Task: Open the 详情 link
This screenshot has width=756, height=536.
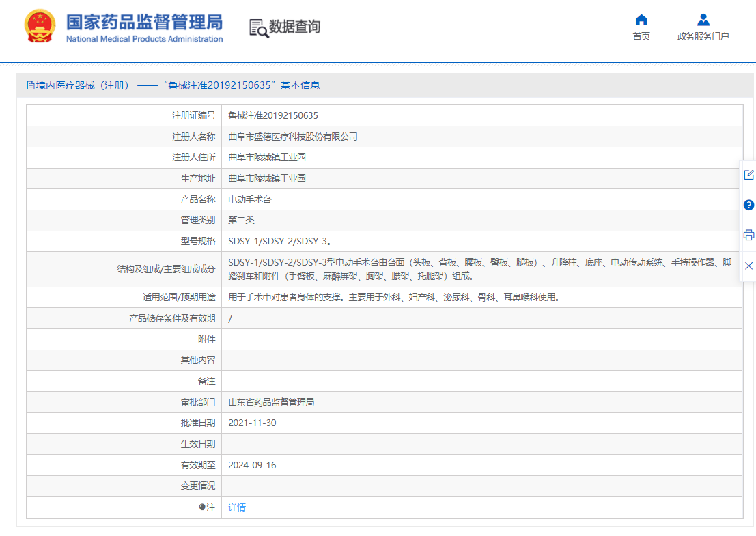Action: click(x=237, y=507)
